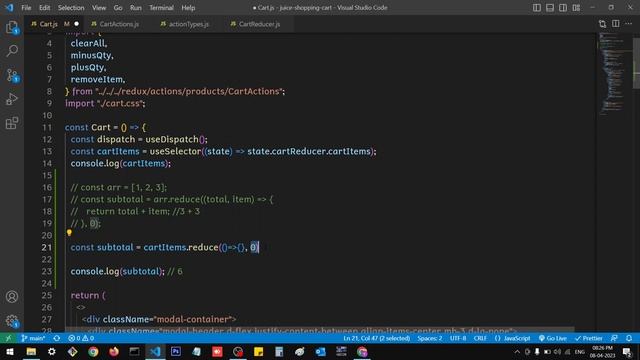Click Ln 21, Col 47 cursor position

pos(376,338)
